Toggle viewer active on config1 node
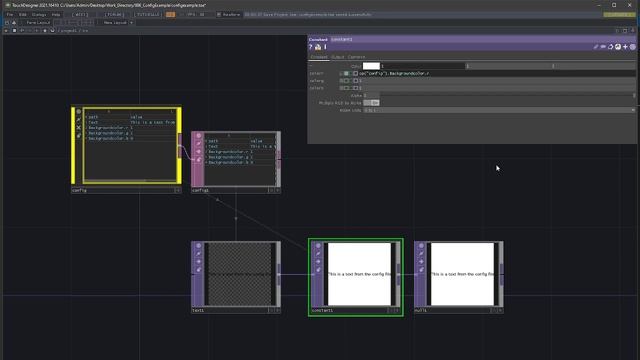 click(x=198, y=136)
